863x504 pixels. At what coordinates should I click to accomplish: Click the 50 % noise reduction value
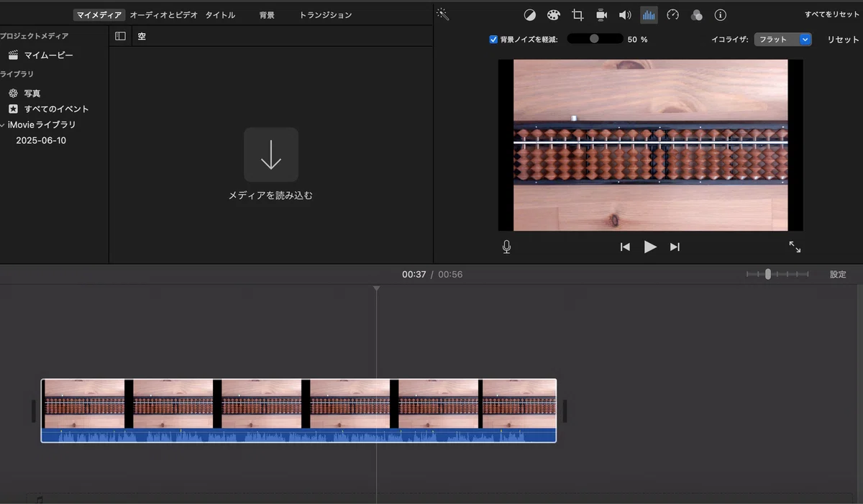pos(637,40)
